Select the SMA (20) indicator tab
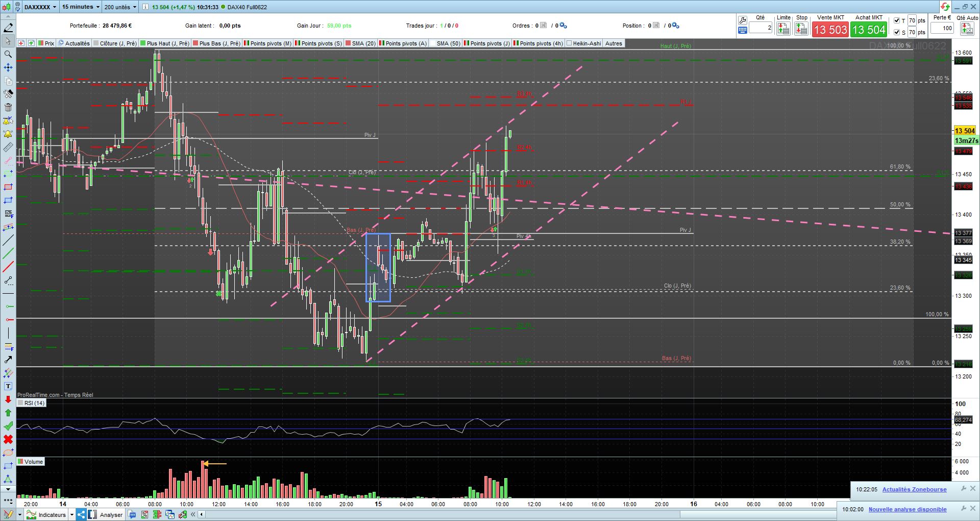Image resolution: width=980 pixels, height=521 pixels. click(x=360, y=43)
